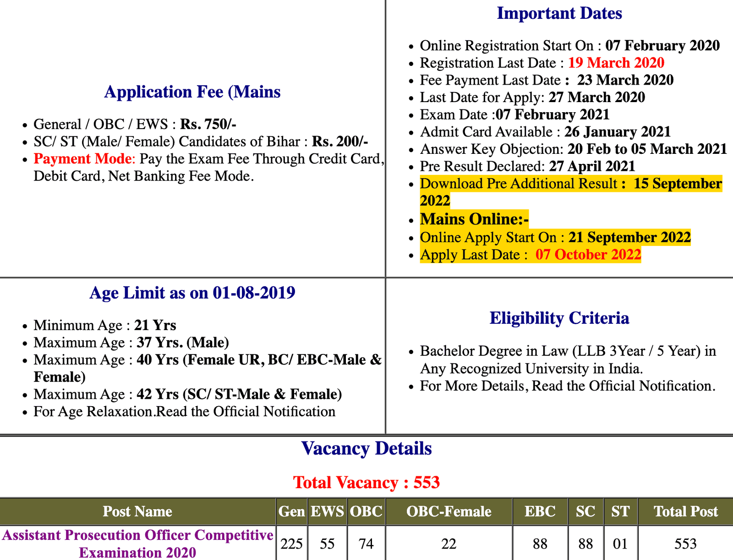Click the Important Dates heading
The height and width of the screenshot is (560, 733).
pyautogui.click(x=559, y=13)
